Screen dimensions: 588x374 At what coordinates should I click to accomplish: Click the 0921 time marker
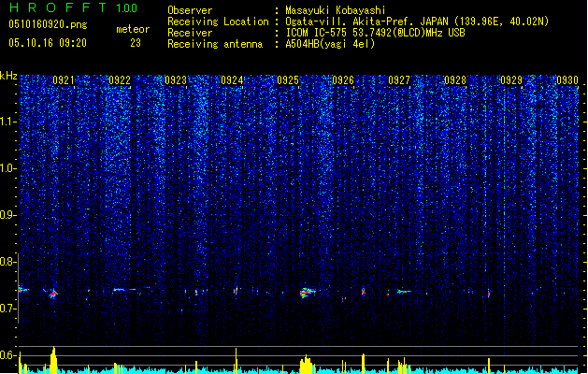click(64, 80)
